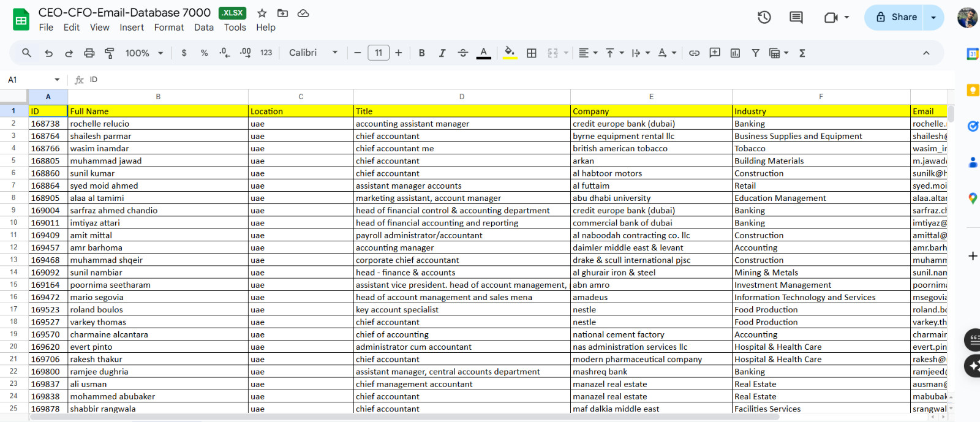
Task: Insert a link
Action: point(694,53)
